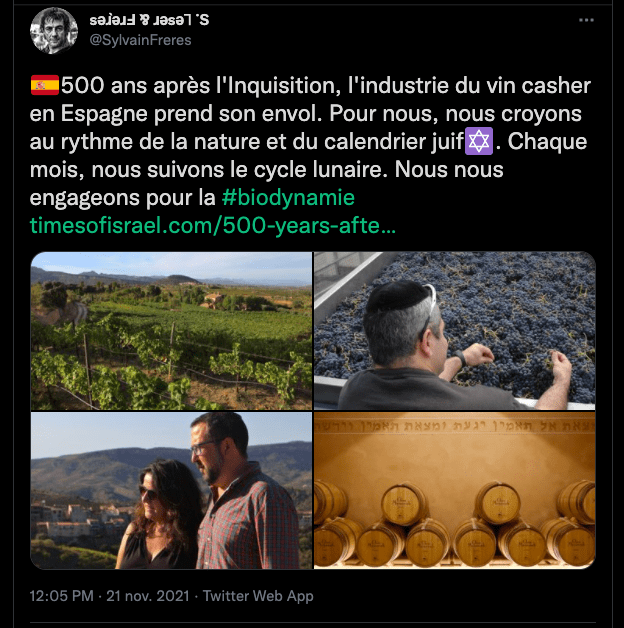Open the timesofisrael.com article link

tap(213, 225)
